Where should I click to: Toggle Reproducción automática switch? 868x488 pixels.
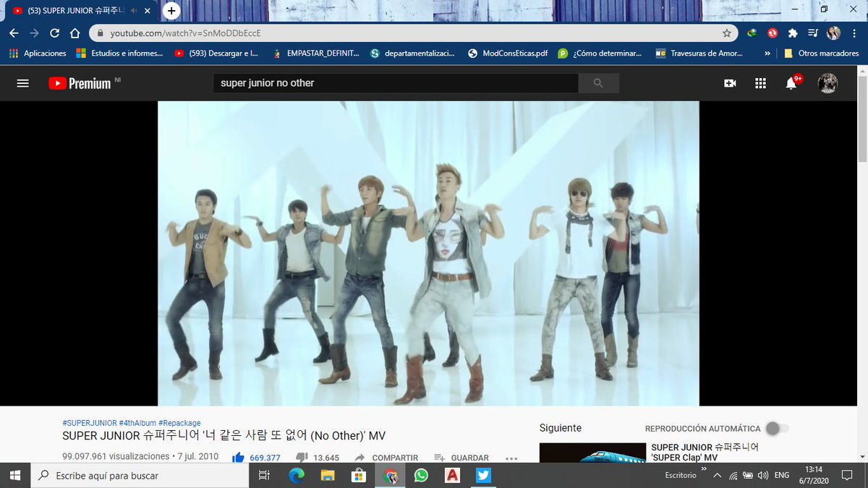tap(776, 429)
